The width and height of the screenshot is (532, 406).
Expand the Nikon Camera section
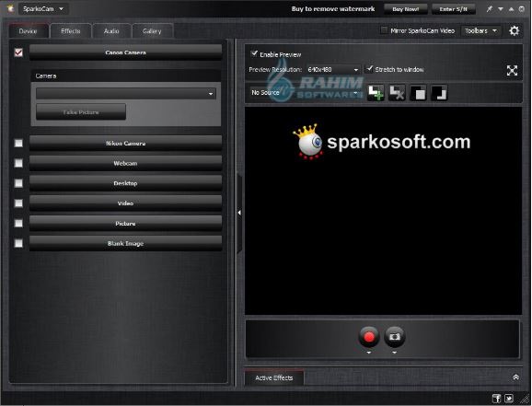(125, 144)
